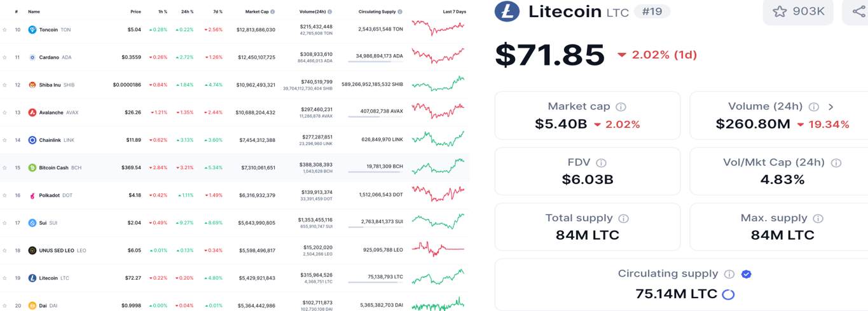This screenshot has height=311, width=868.
Task: Toggle the watchlist star for Toncoin
Action: coord(4,29)
